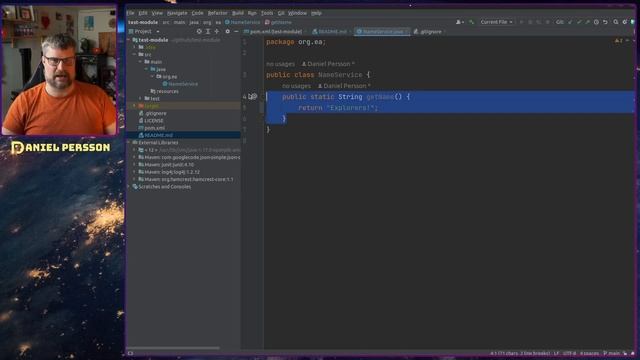Select pom.xml in project tree
The width and height of the screenshot is (640, 360).
pos(151,128)
